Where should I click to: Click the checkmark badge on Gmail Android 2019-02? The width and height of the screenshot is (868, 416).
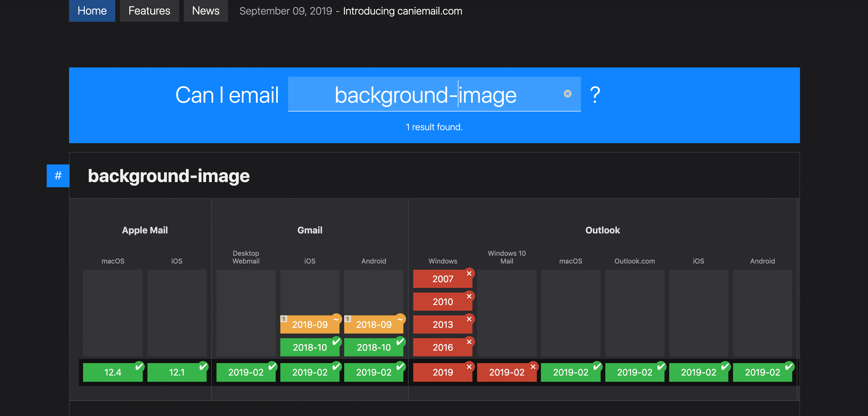click(400, 366)
